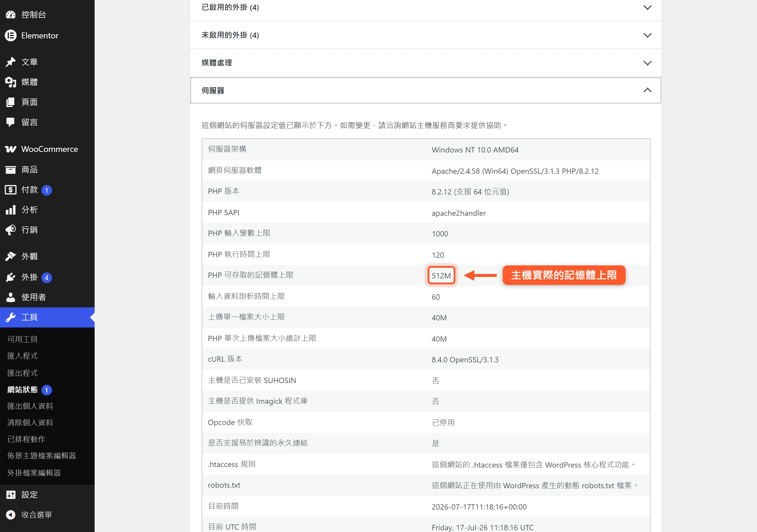
Task: Open the 媒體處理 accordion header
Action: tap(426, 63)
